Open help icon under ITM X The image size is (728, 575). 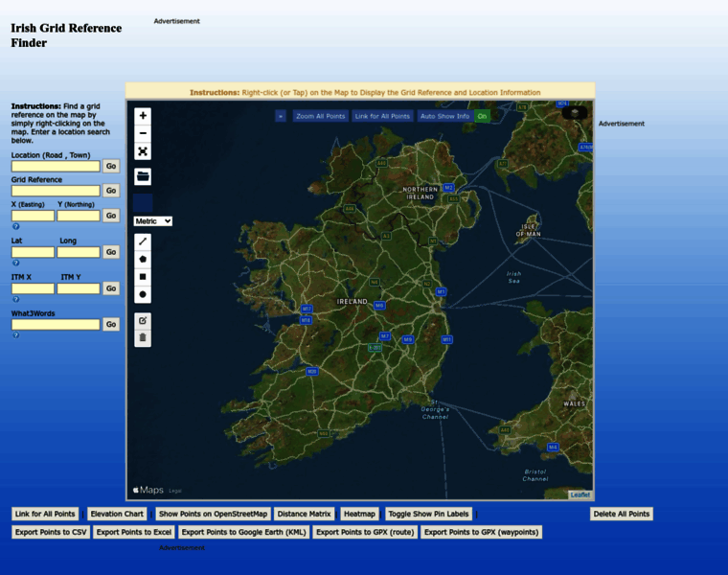(15, 300)
